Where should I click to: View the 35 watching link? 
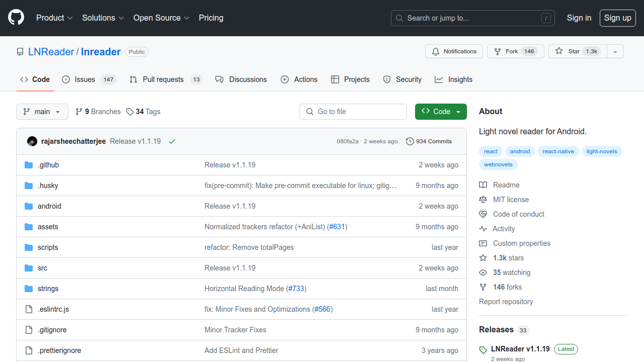click(505, 273)
